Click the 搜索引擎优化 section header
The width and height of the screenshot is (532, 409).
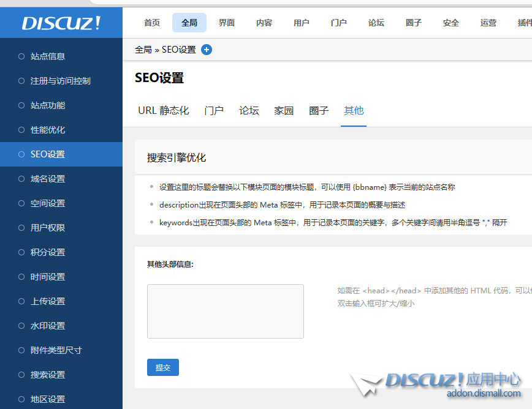[x=177, y=157]
